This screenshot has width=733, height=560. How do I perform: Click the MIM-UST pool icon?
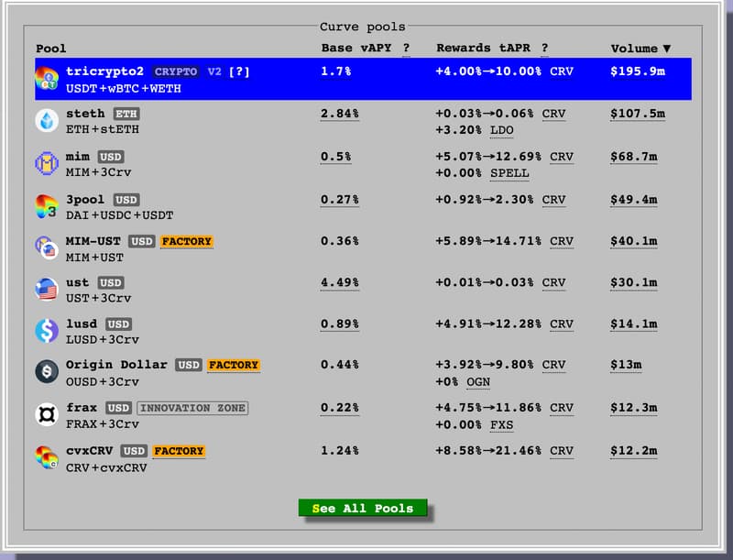point(47,248)
